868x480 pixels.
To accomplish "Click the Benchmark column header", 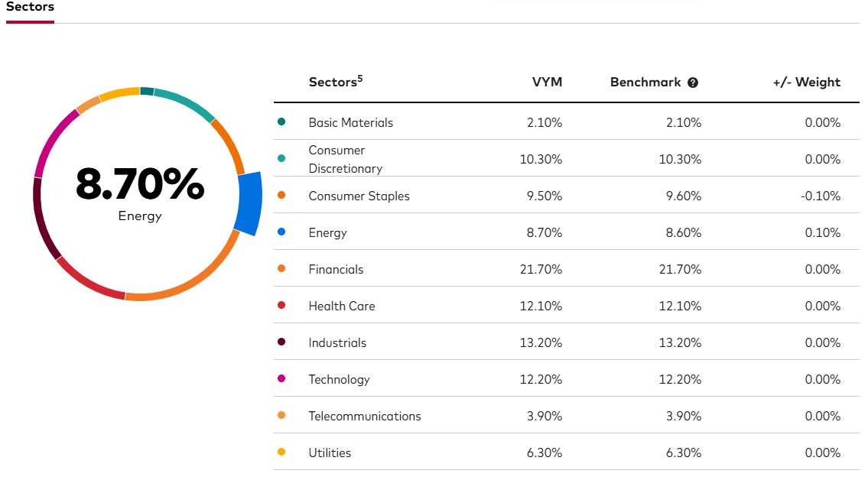I will [x=645, y=83].
